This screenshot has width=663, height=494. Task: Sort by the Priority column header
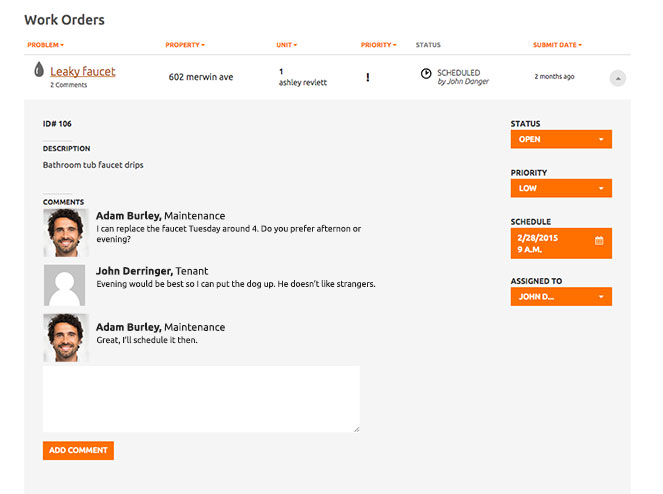(x=378, y=45)
